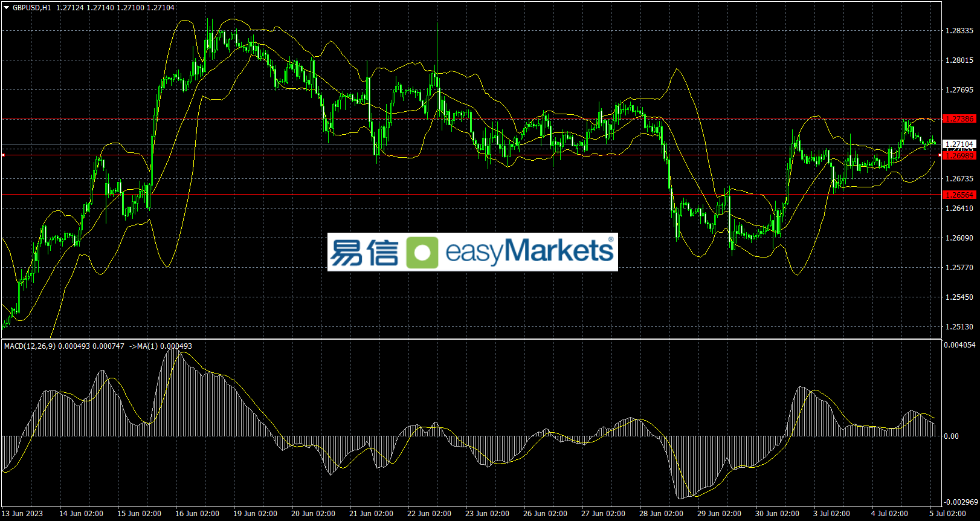The height and width of the screenshot is (521, 980).
Task: Click the 20 Jun 02:00 time label
Action: pos(313,514)
